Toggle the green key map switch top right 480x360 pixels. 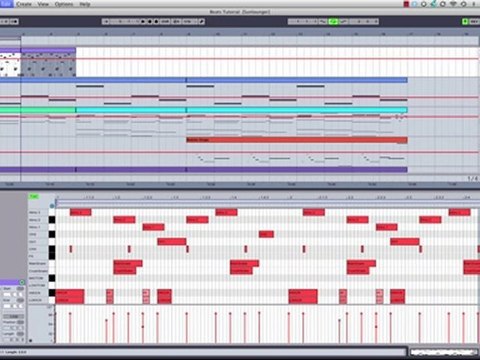[465, 22]
